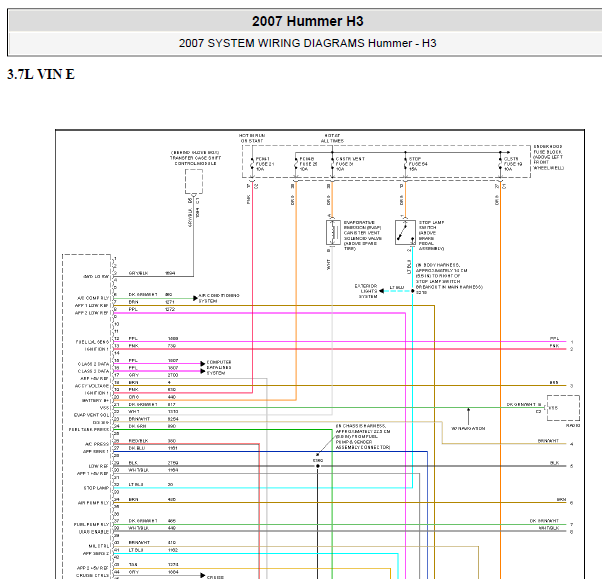The image size is (602, 579).
Task: Click the 'DK BLU' wire color at pin 27
Action: (137, 448)
